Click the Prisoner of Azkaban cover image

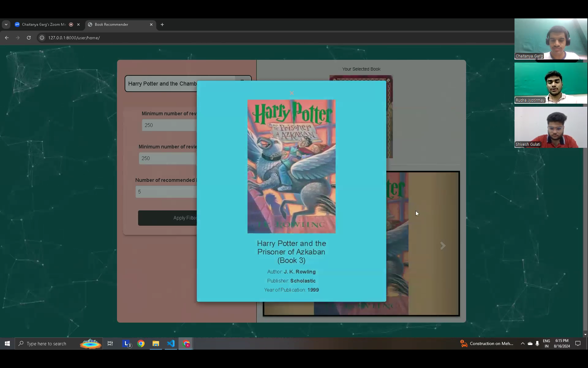click(291, 166)
